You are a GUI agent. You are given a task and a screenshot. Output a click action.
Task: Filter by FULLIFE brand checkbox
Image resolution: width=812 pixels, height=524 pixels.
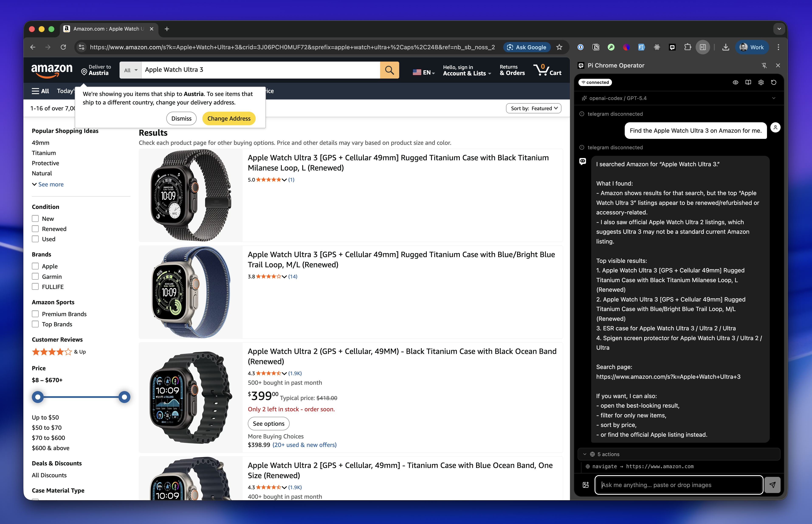click(35, 286)
